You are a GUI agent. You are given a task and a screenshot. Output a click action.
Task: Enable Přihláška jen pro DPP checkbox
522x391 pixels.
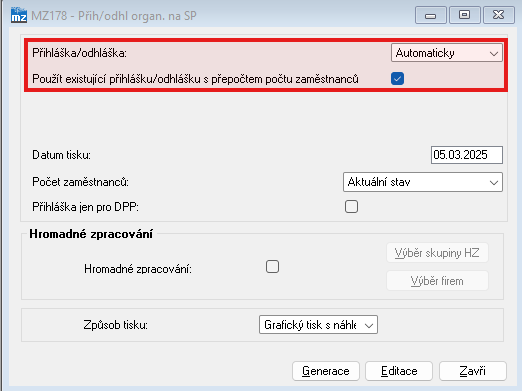(351, 207)
